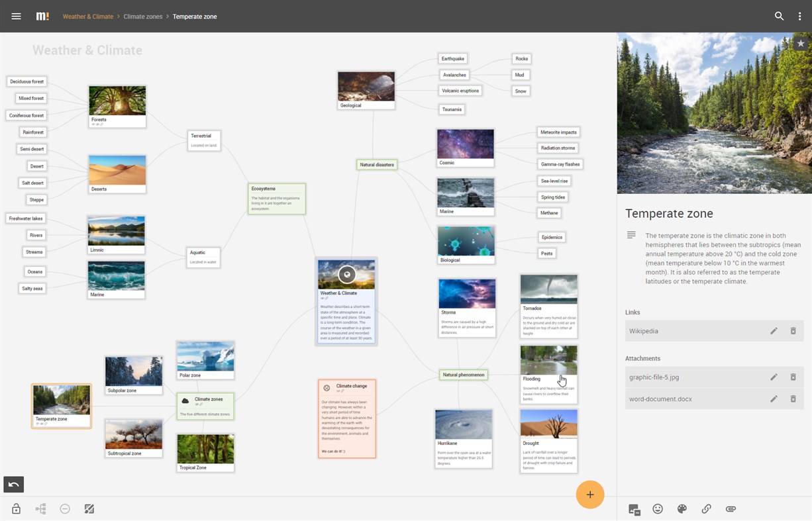Viewport: 812px width, 521px height.
Task: Select the Polar zone node
Action: point(205,360)
